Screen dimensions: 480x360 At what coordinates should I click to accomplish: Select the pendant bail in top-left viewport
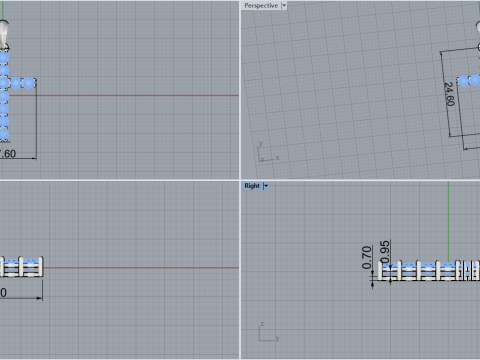coord(4,34)
